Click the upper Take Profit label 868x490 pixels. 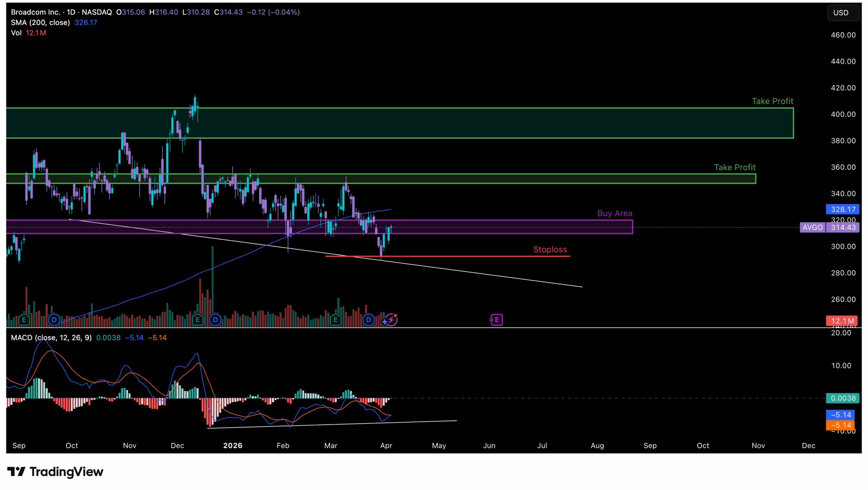pos(772,101)
